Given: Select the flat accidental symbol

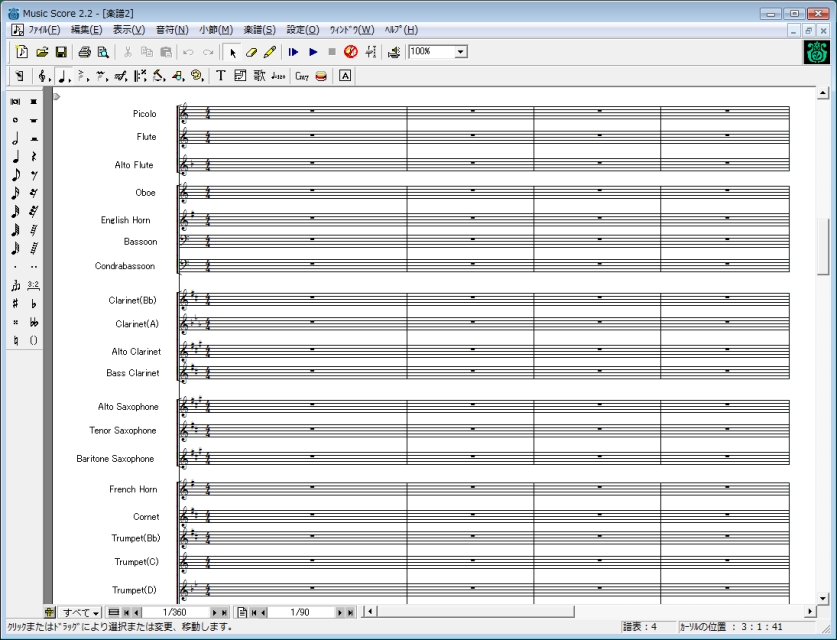Looking at the screenshot, I should point(34,302).
